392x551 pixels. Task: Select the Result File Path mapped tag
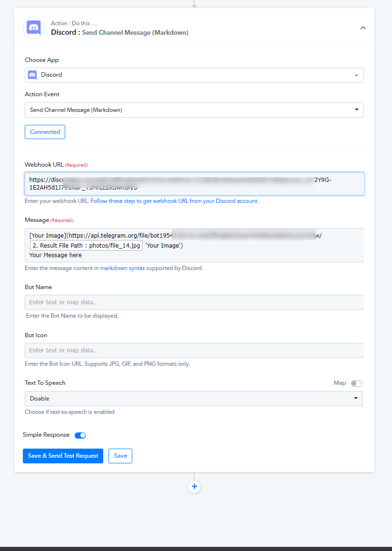pyautogui.click(x=86, y=245)
